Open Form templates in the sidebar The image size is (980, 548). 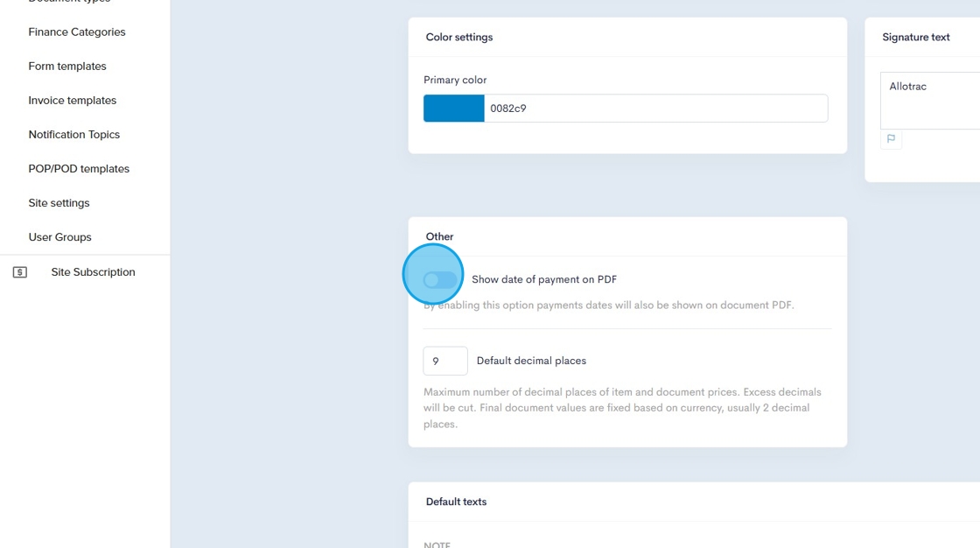pyautogui.click(x=67, y=67)
